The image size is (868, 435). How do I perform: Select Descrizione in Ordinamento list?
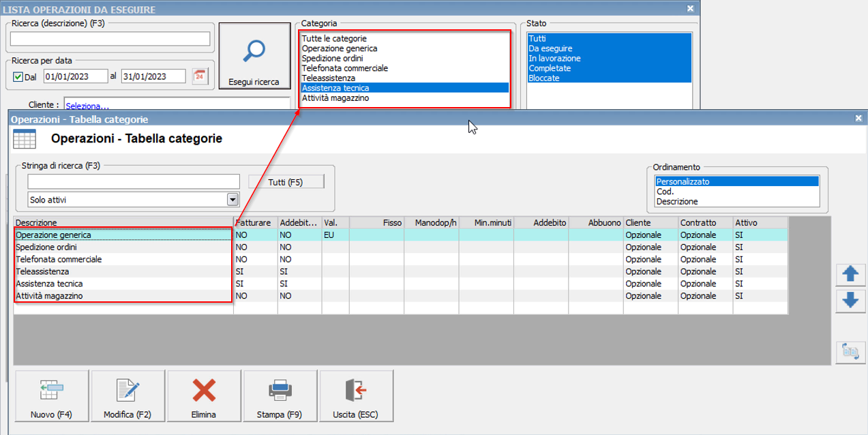click(x=677, y=202)
